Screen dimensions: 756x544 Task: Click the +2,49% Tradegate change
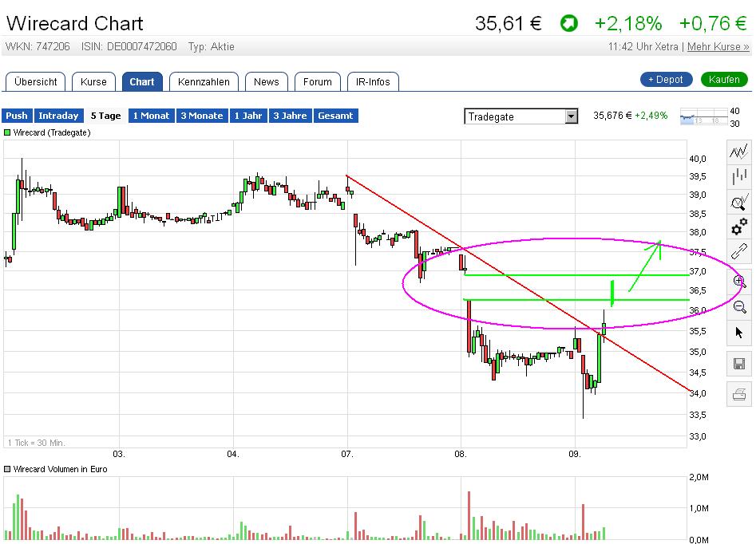(x=651, y=116)
